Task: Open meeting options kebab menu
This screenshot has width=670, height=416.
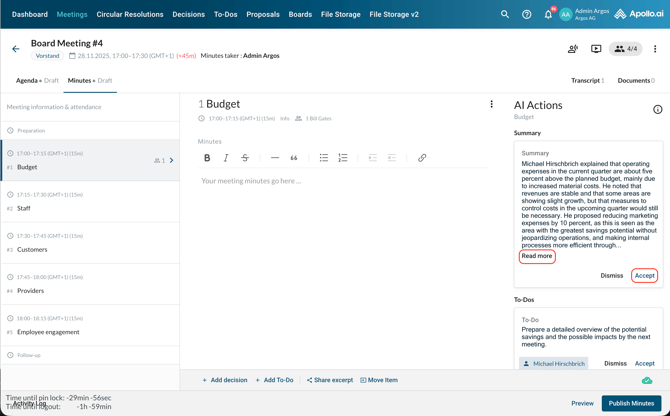Action: click(x=655, y=49)
